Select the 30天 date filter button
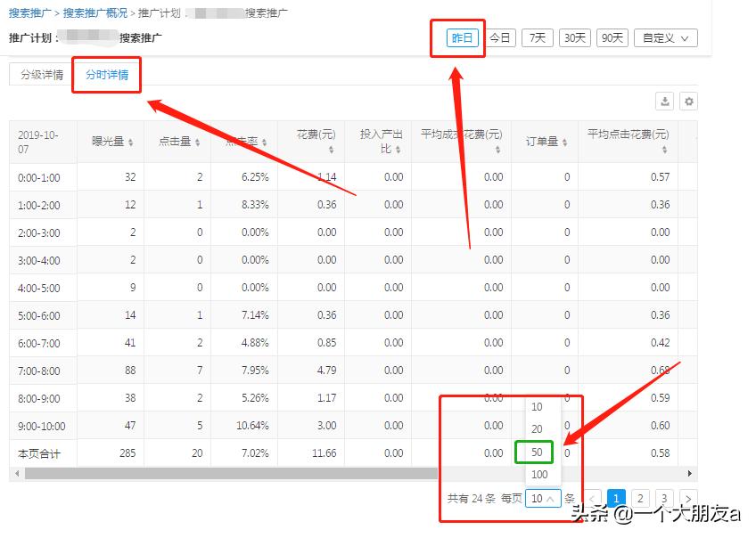The image size is (756, 538). 575,38
